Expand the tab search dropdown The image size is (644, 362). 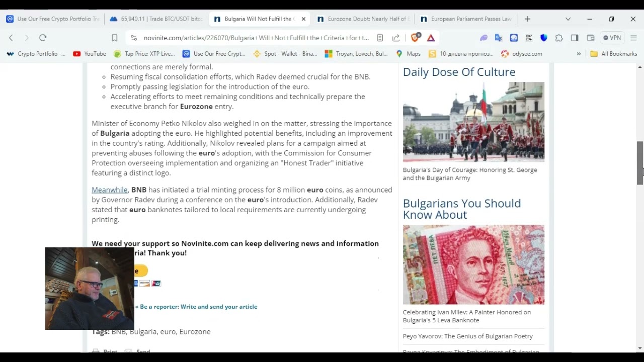pos(568,19)
